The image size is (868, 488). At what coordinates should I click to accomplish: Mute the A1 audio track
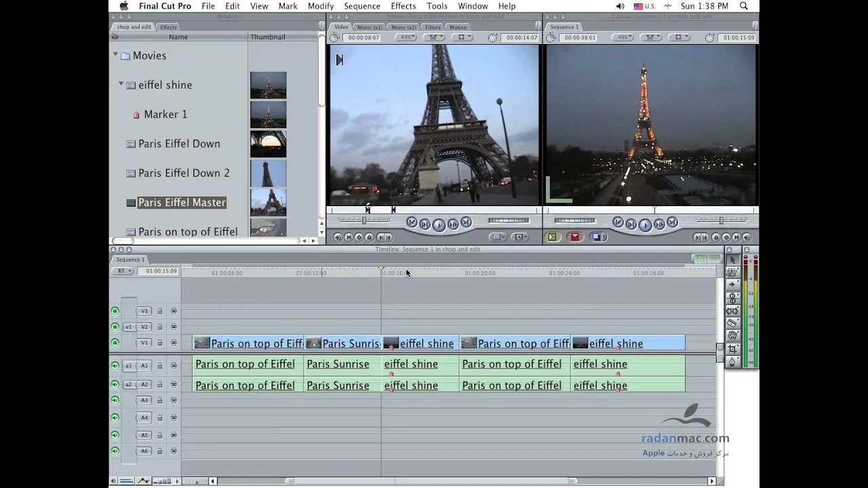(x=115, y=365)
